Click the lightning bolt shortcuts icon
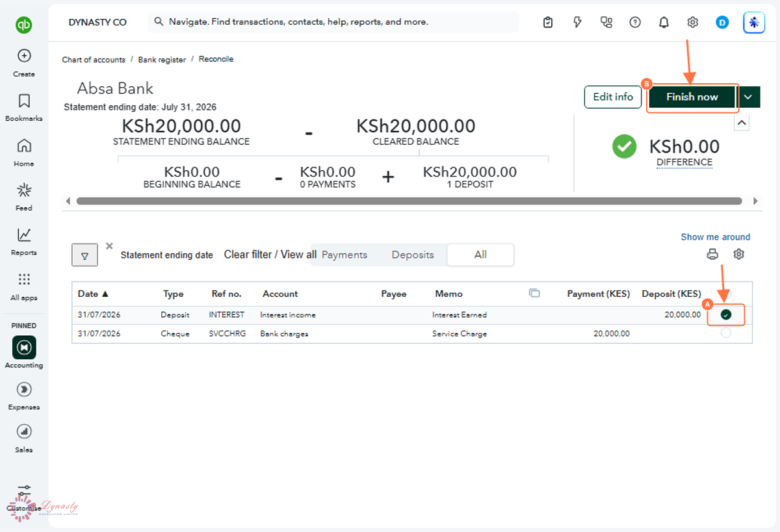The image size is (780, 532). (577, 23)
